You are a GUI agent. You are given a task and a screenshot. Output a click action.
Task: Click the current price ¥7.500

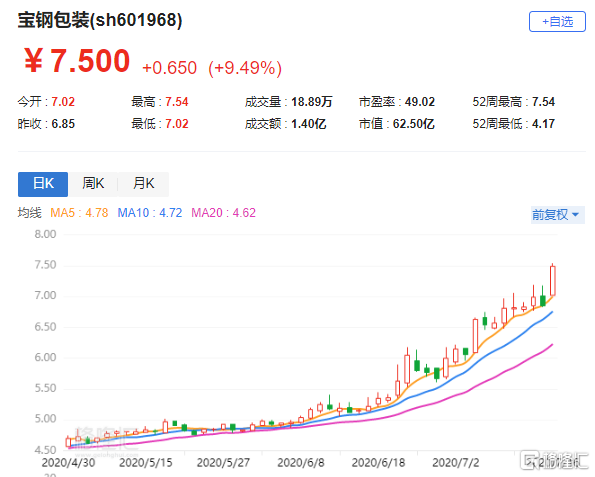[77, 61]
